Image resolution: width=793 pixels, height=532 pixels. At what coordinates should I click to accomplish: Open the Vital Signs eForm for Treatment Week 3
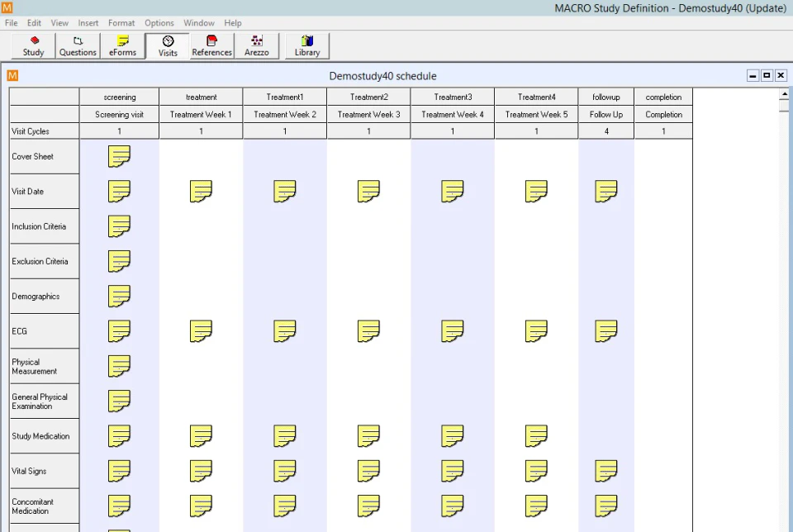click(x=368, y=471)
